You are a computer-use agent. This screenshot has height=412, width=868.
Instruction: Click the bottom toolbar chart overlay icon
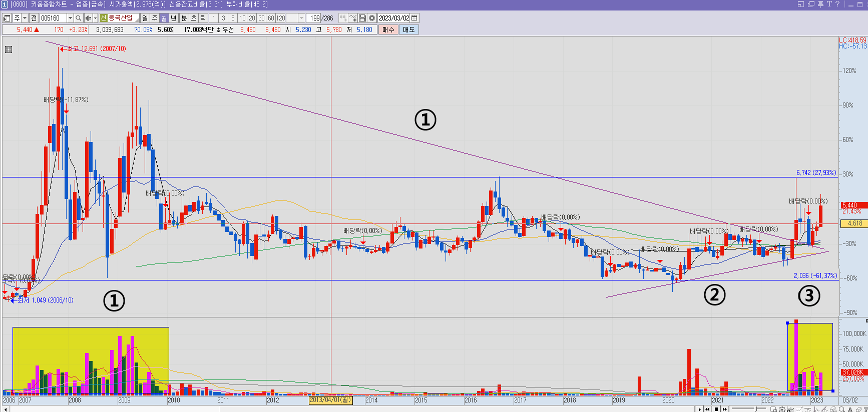point(790,409)
